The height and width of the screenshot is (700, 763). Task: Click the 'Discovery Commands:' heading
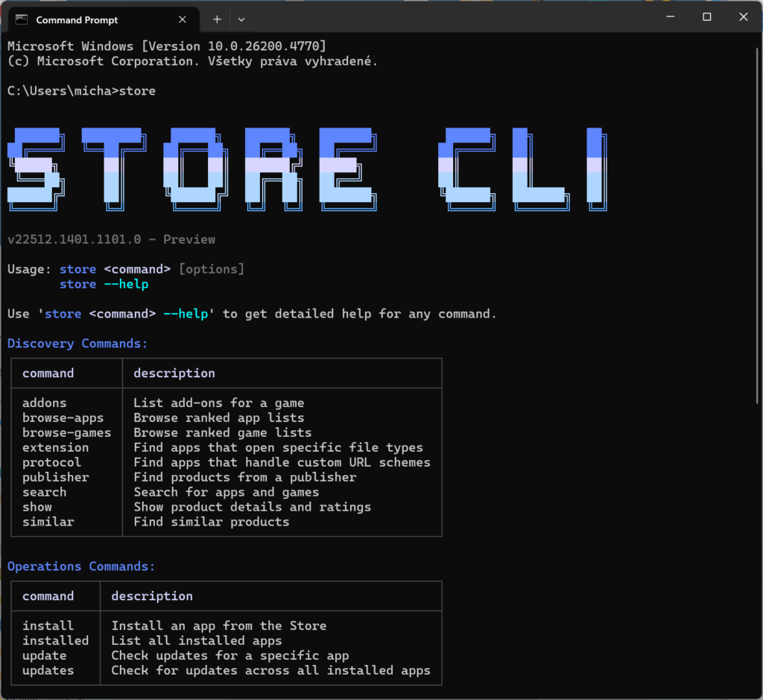71,343
